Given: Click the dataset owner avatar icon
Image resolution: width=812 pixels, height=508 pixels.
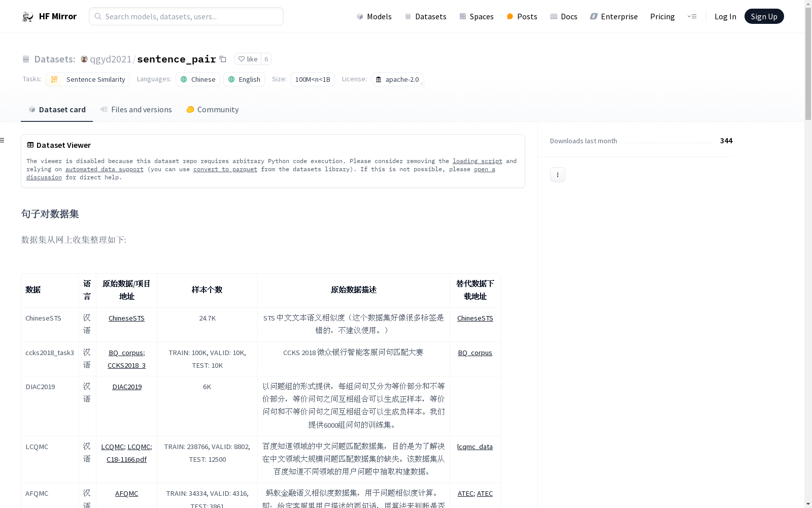Looking at the screenshot, I should point(84,59).
